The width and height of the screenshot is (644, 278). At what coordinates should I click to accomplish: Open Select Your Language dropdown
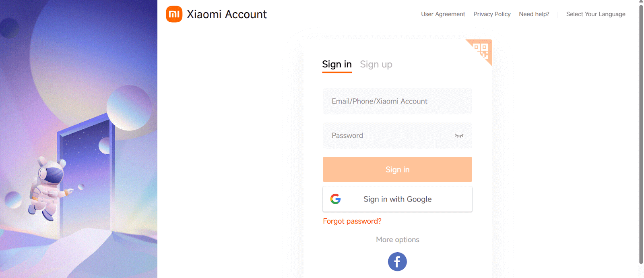596,14
